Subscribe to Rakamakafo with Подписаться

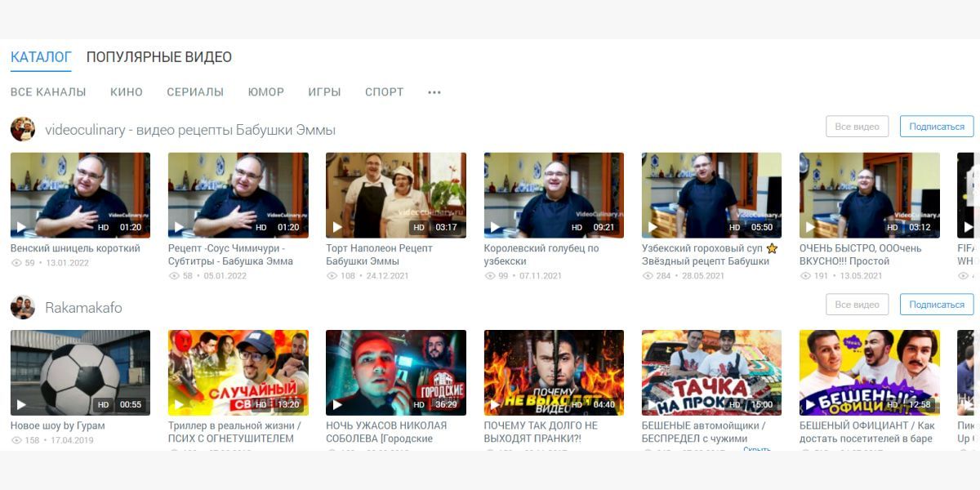(937, 305)
